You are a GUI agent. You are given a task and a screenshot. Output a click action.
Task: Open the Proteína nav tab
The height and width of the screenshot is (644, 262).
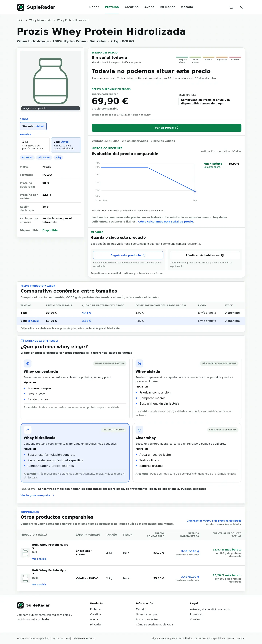pos(112,7)
